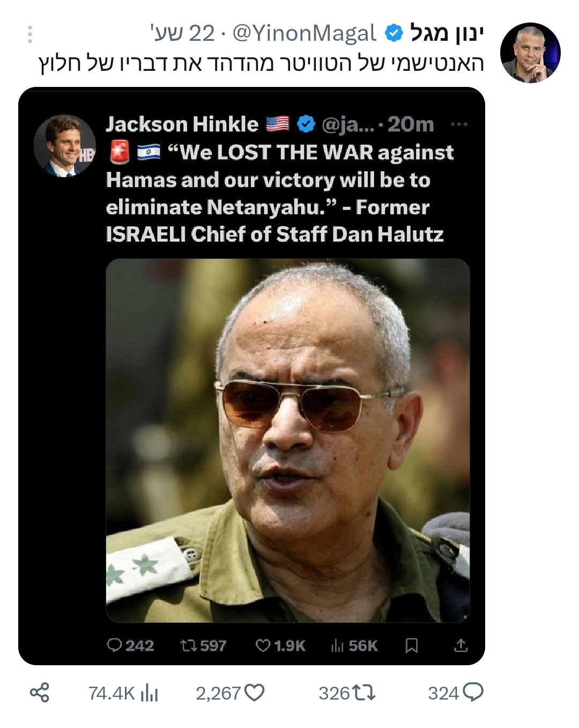Open Yinon Magal's profile picture
Screen dimensions: 579x728
click(x=530, y=53)
